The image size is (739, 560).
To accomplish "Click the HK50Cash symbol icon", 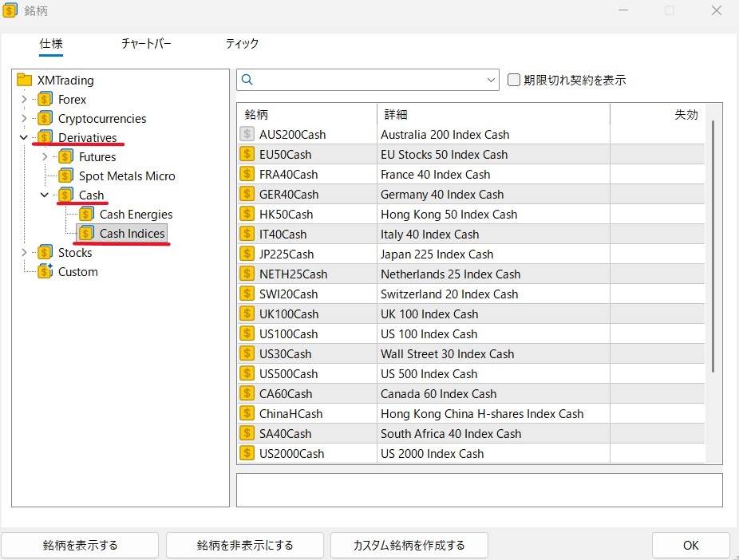I will [x=247, y=214].
